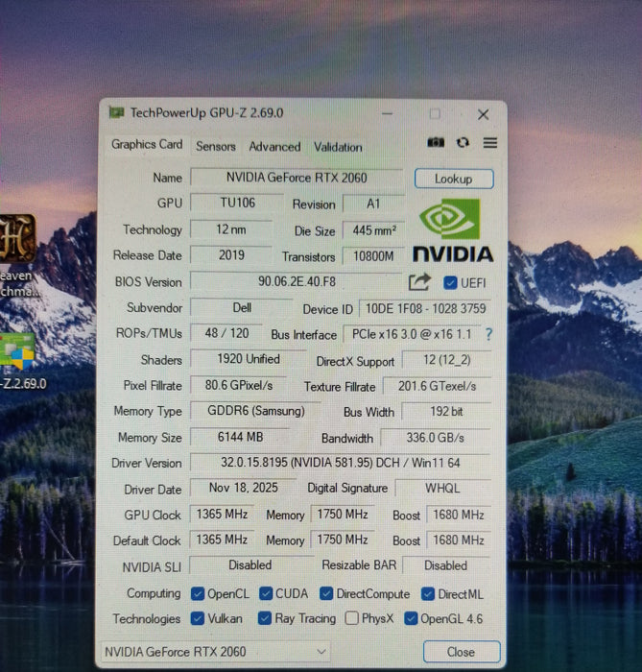This screenshot has width=642, height=672.
Task: Click the BIOS Version field 90.06.2E.40.F8
Action: (297, 281)
